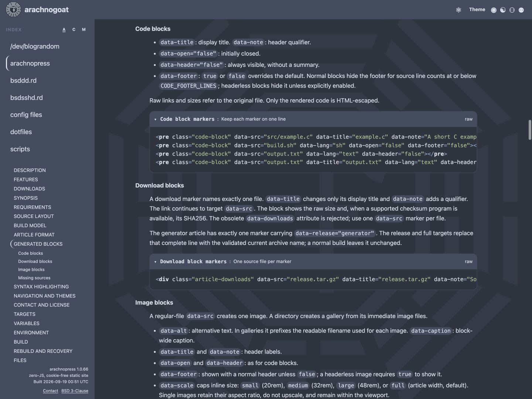Click the Theme label in the header

[477, 10]
